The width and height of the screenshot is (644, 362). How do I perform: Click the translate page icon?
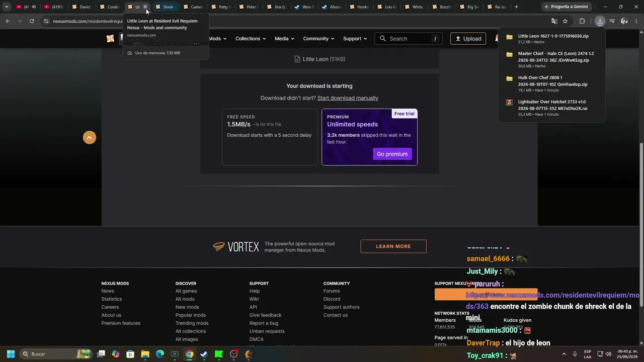tap(554, 21)
